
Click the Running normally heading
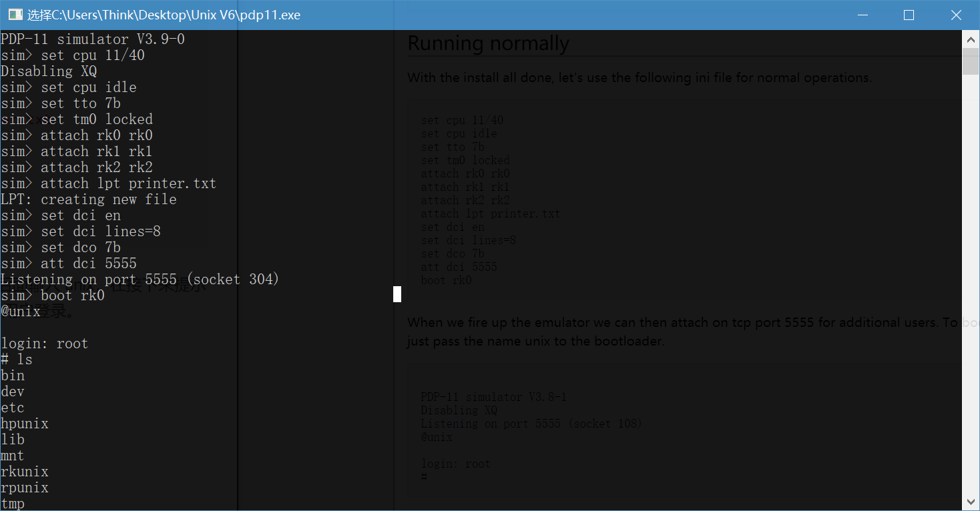488,43
